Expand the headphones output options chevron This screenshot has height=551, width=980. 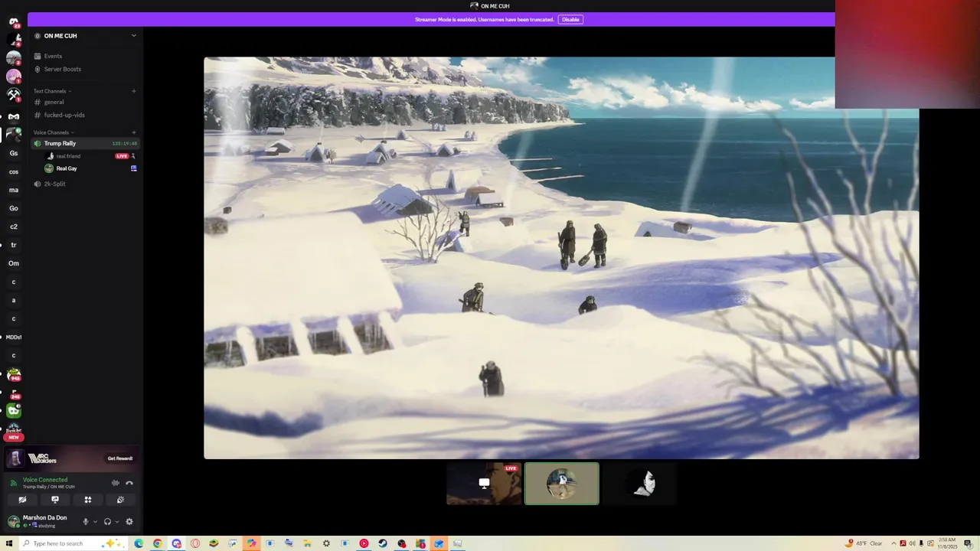(x=116, y=522)
